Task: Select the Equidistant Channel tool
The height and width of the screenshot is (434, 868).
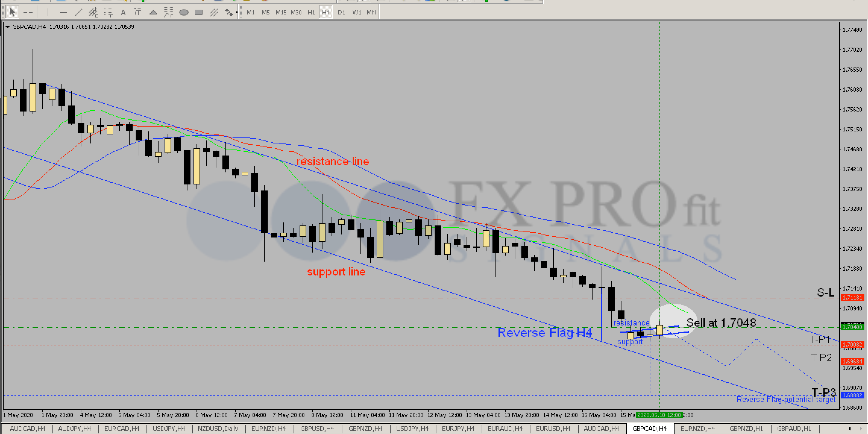Action: pyautogui.click(x=93, y=12)
